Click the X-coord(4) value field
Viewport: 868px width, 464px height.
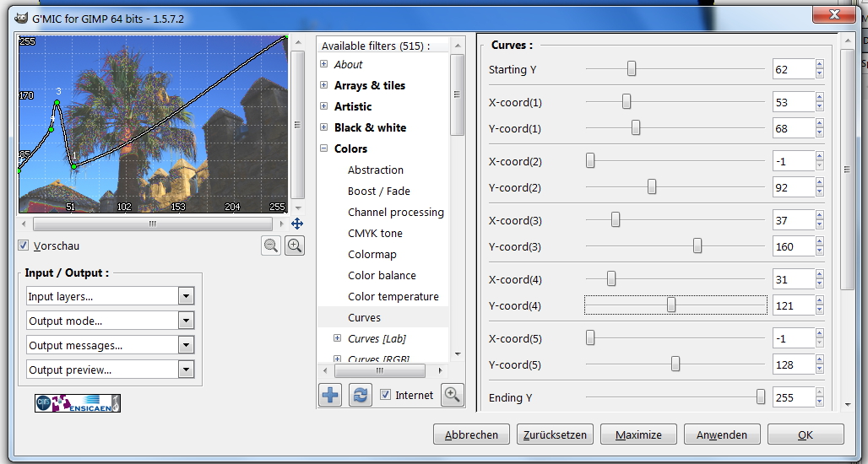point(794,279)
